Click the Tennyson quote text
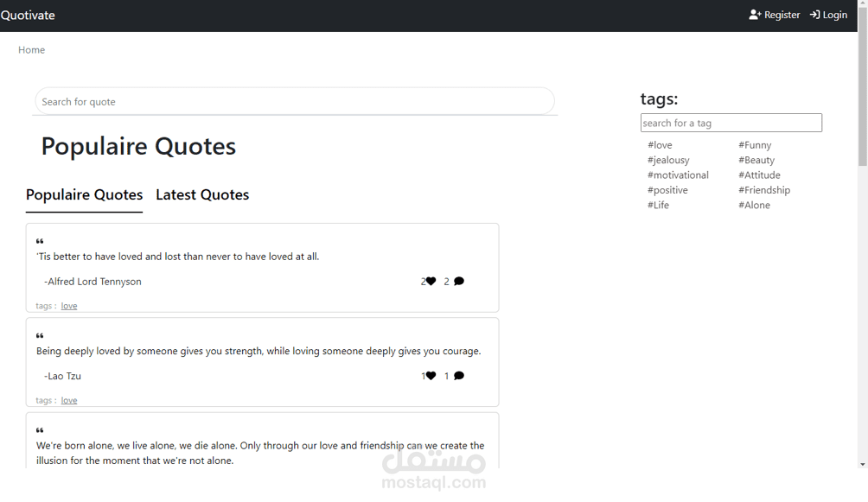This screenshot has width=868, height=502. point(178,257)
